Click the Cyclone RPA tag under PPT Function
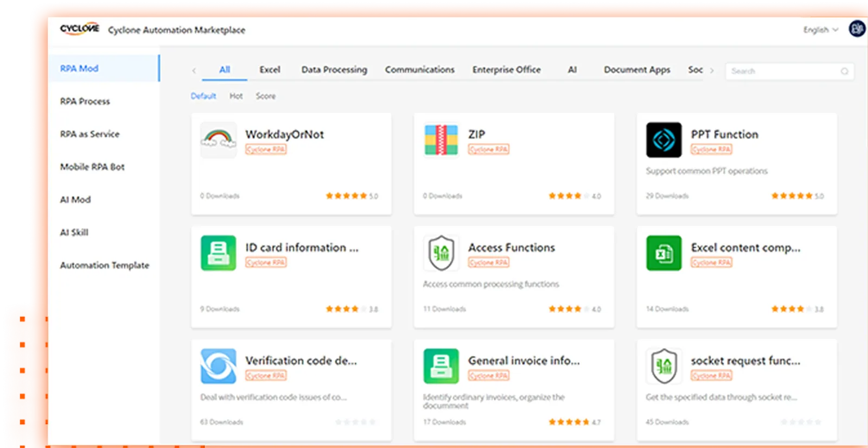The width and height of the screenshot is (868, 448). tap(711, 149)
